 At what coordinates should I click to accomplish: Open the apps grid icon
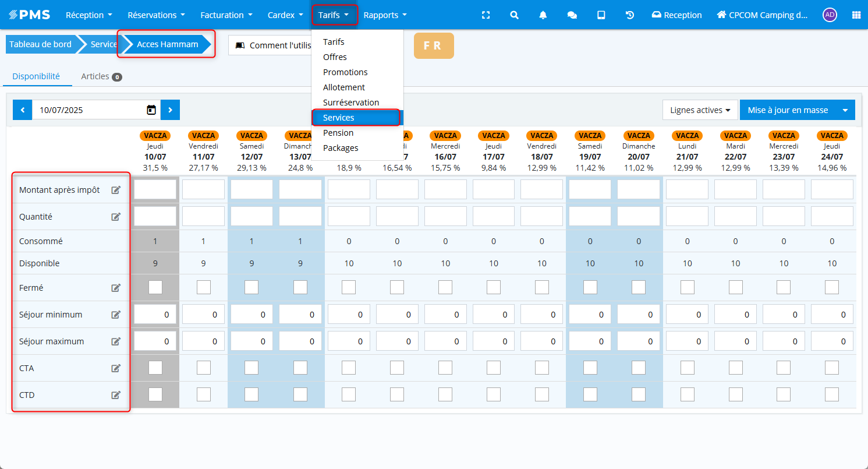pos(856,15)
